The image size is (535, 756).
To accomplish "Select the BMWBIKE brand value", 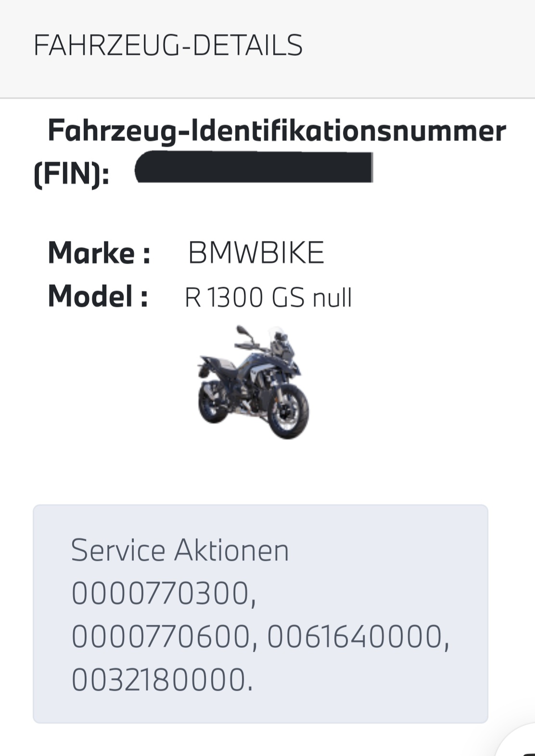I will click(x=256, y=252).
